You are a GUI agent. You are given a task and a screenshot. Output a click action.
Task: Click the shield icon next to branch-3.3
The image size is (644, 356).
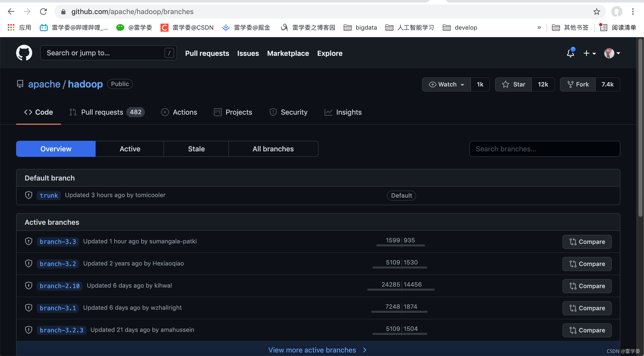tap(29, 241)
